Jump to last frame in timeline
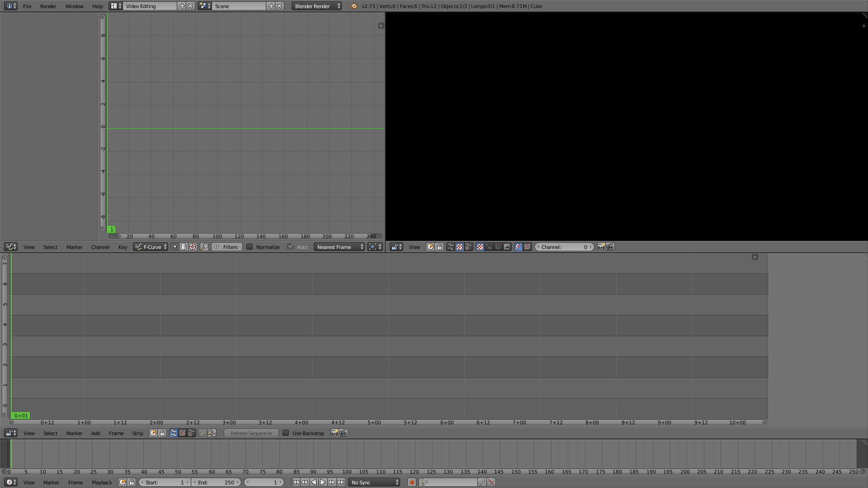The width and height of the screenshot is (868, 488). 341,482
